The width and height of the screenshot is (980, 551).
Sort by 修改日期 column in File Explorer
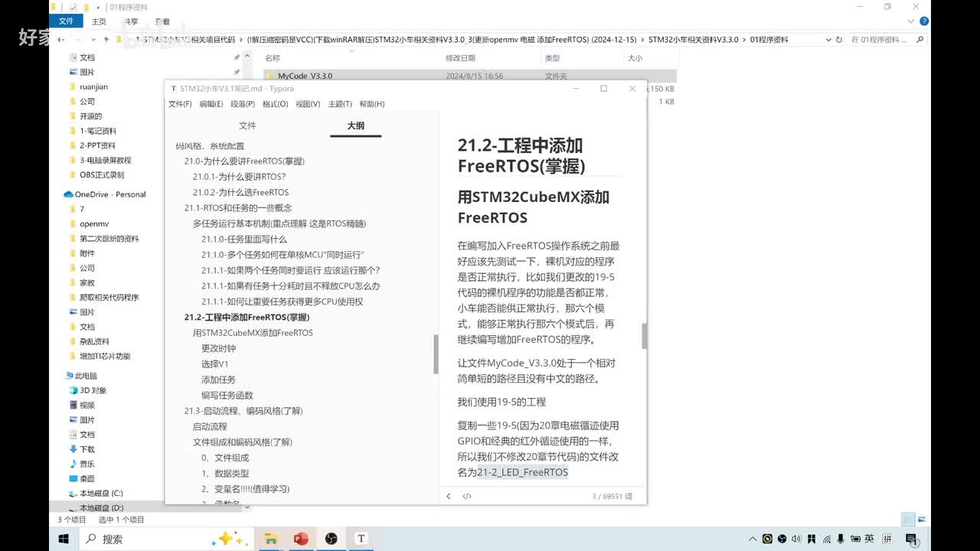460,58
